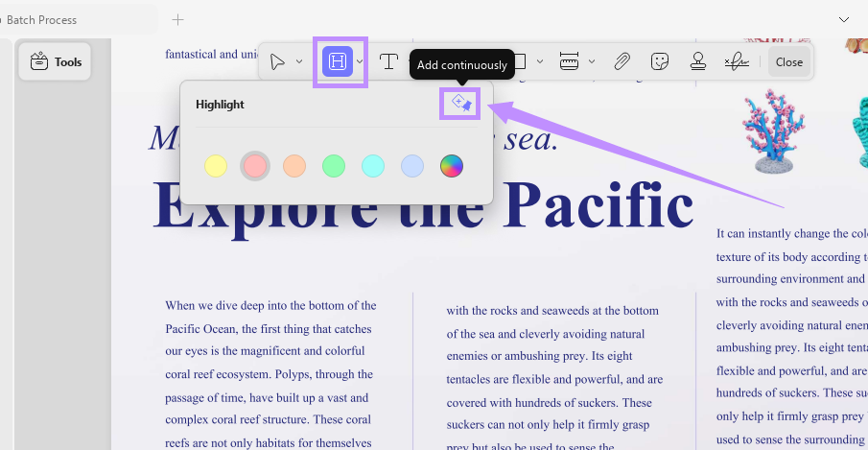Click the pink coral illustration
The height and width of the screenshot is (450, 868).
click(x=773, y=131)
